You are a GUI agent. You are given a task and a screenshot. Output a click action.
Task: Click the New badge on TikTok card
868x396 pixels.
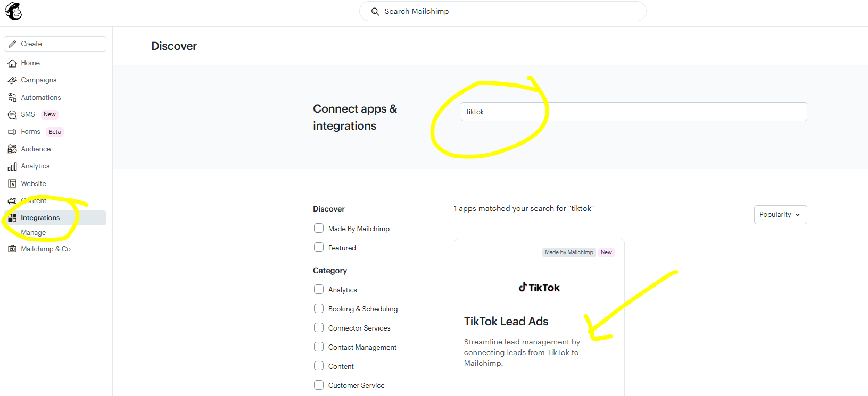[606, 252]
